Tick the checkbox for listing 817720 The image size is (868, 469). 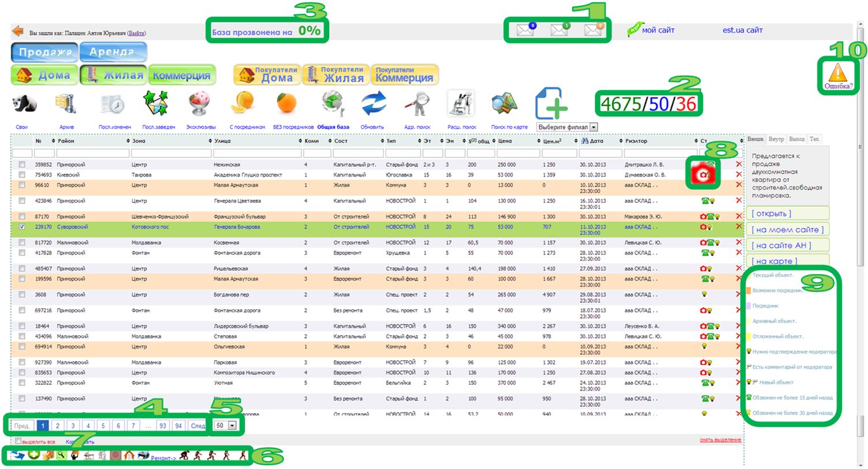tap(22, 242)
